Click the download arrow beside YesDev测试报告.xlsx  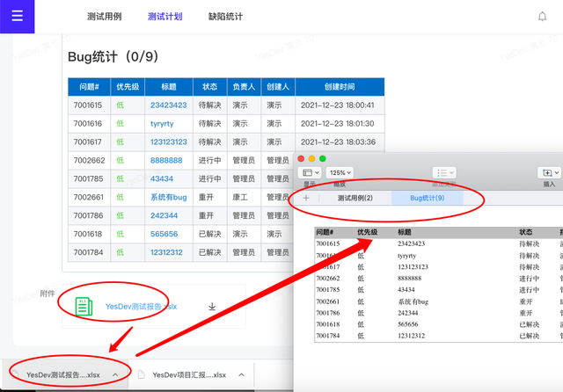pyautogui.click(x=212, y=306)
